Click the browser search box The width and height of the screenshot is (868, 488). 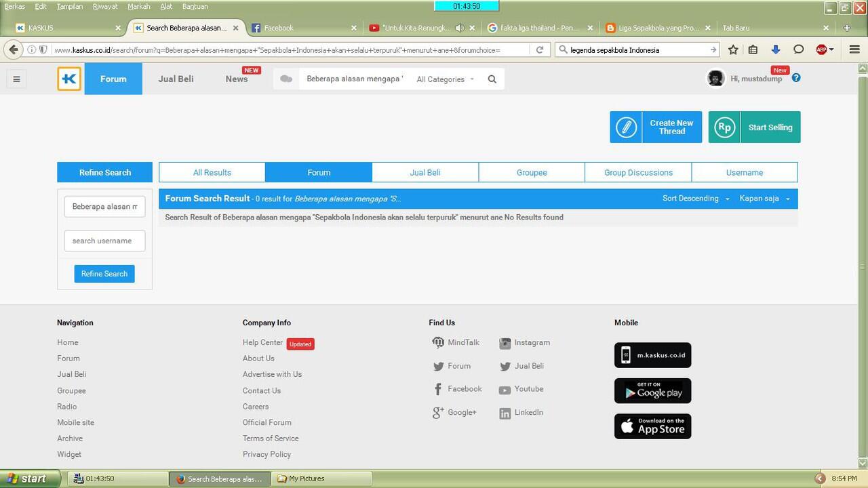[637, 49]
